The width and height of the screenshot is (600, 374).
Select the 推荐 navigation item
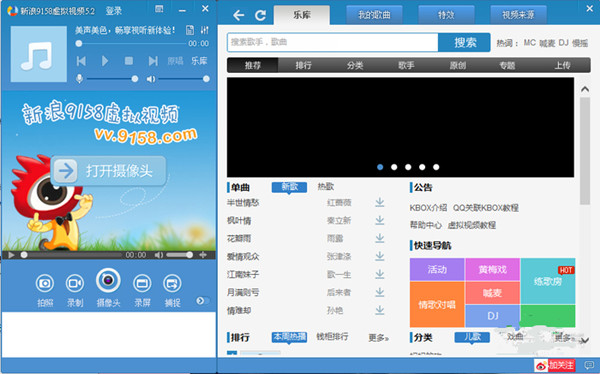(253, 65)
